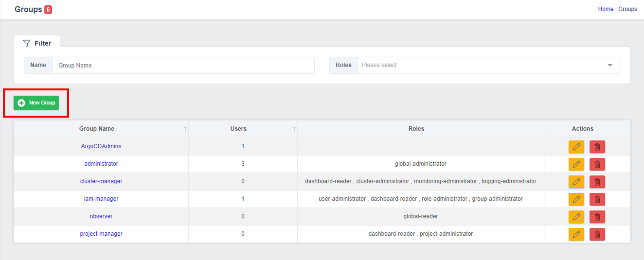Click the red badge showing 6 groups
This screenshot has width=644, height=260.
click(x=48, y=9)
